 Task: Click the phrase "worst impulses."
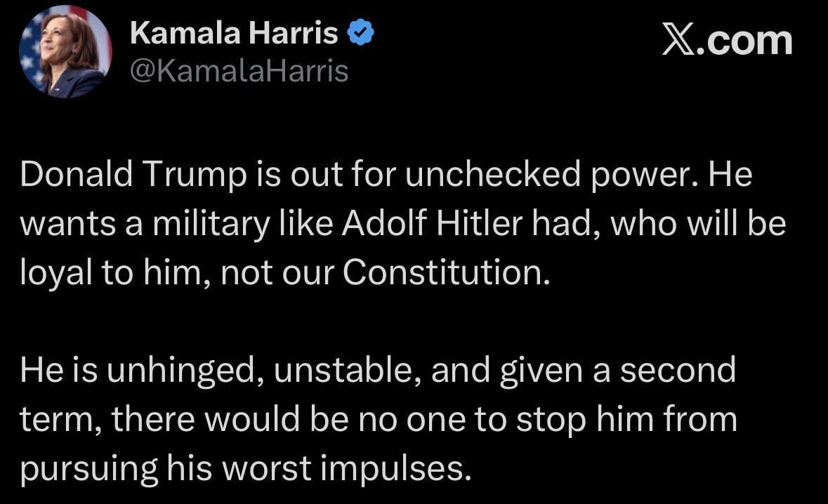[x=346, y=469]
